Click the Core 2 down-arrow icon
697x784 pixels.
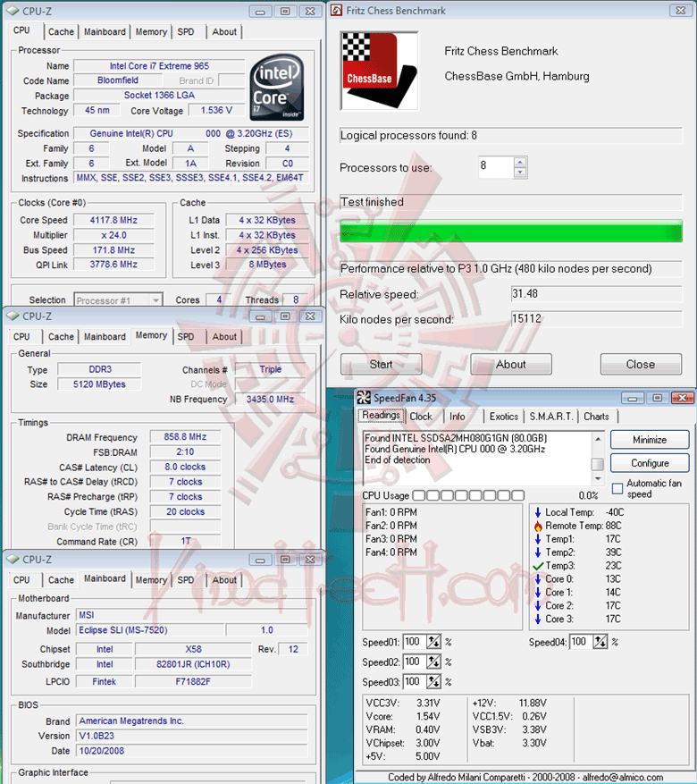(538, 605)
